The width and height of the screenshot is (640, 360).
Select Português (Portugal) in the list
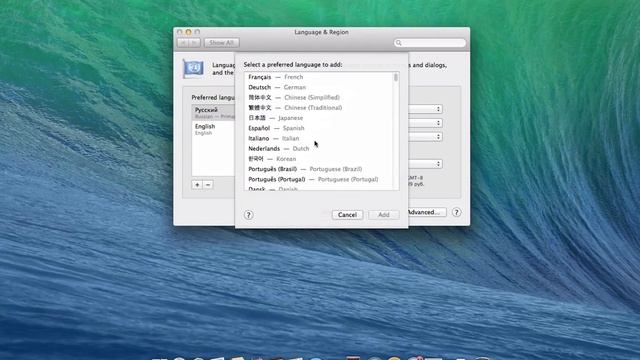click(x=319, y=179)
